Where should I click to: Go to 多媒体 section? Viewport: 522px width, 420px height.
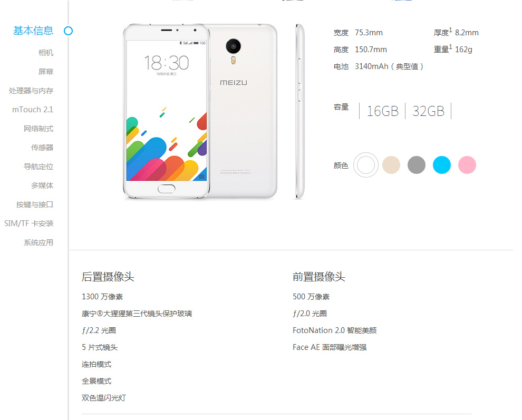42,185
